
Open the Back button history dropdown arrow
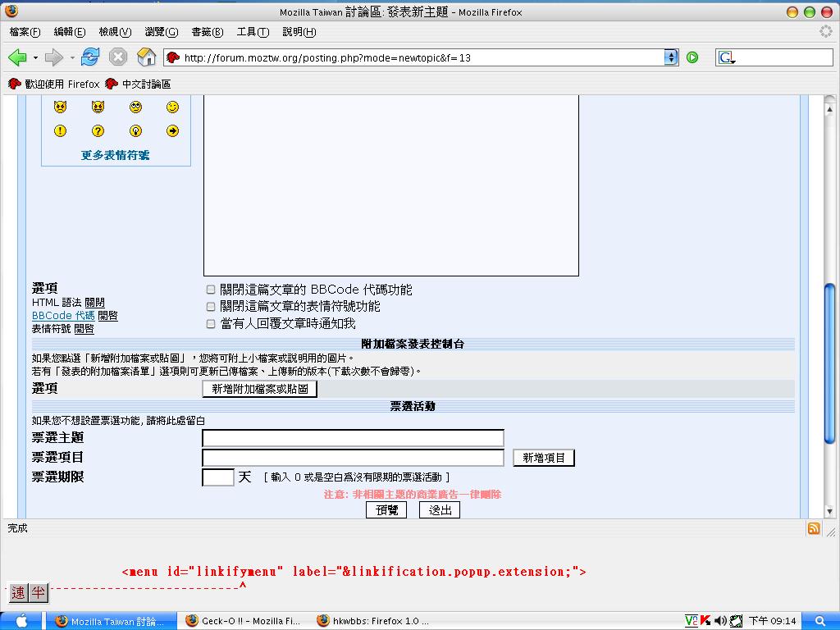coord(35,57)
